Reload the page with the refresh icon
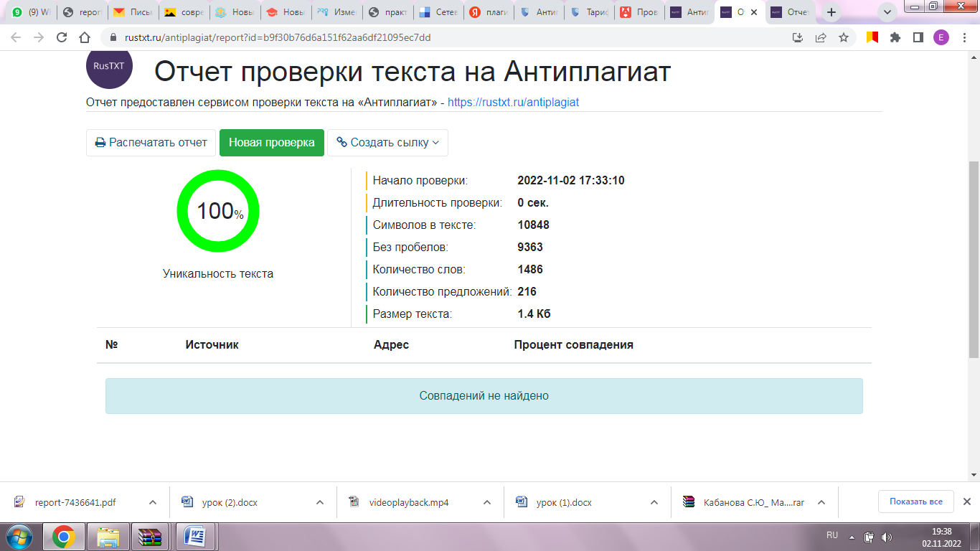 coord(62,37)
